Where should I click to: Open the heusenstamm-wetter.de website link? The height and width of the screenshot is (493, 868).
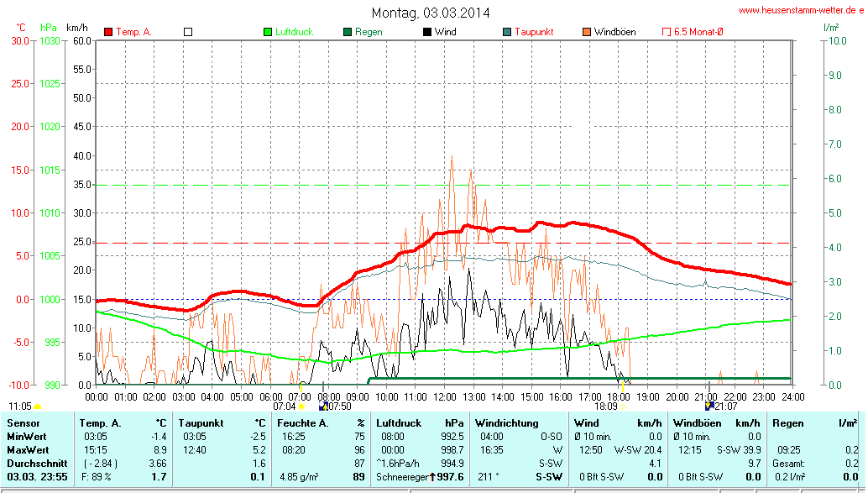(801, 11)
